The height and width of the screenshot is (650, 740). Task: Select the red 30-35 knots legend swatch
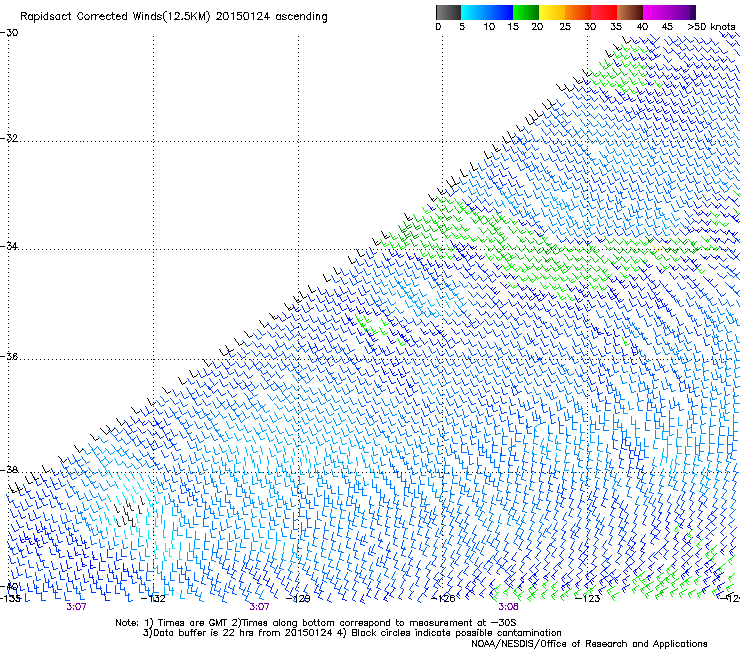tap(604, 12)
